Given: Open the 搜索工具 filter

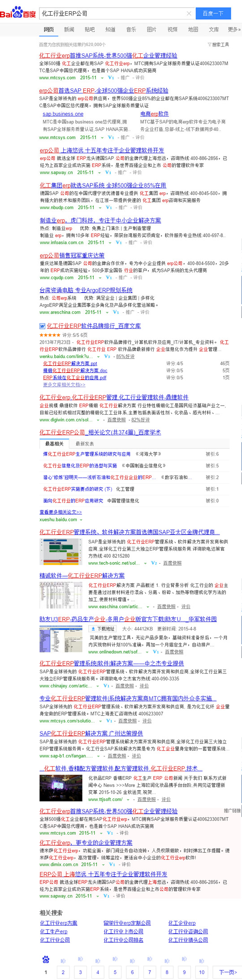Looking at the screenshot, I should point(218,44).
